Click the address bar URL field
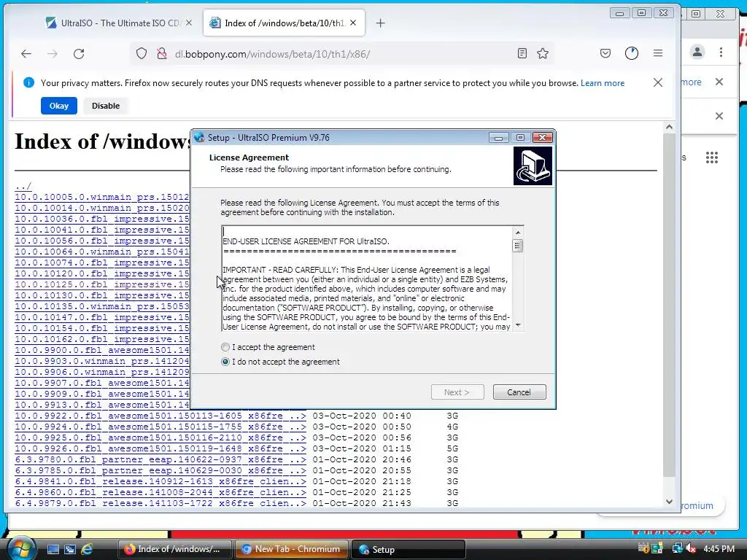The height and width of the screenshot is (560, 747). click(343, 54)
